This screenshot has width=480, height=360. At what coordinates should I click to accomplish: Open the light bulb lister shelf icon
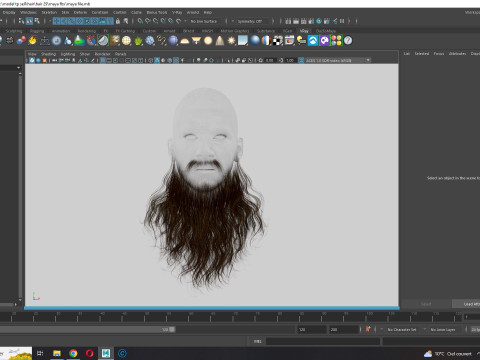301,41
